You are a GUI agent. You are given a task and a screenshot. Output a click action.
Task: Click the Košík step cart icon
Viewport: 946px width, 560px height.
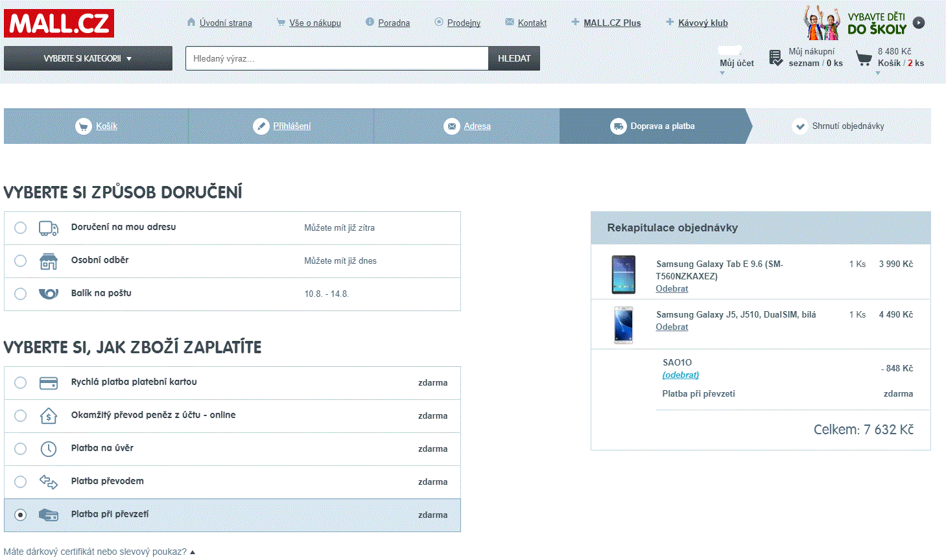tap(84, 126)
